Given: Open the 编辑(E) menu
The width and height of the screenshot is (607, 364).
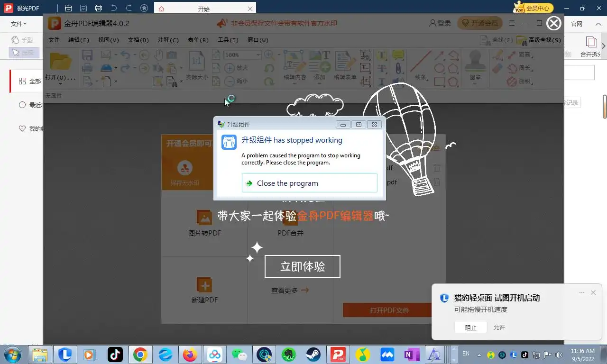Looking at the screenshot, I should [79, 40].
